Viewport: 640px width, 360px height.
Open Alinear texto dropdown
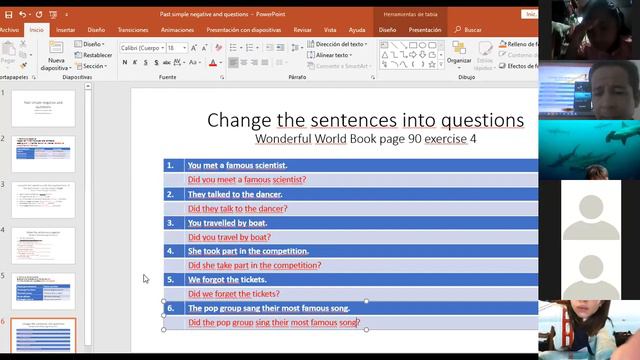pos(330,55)
